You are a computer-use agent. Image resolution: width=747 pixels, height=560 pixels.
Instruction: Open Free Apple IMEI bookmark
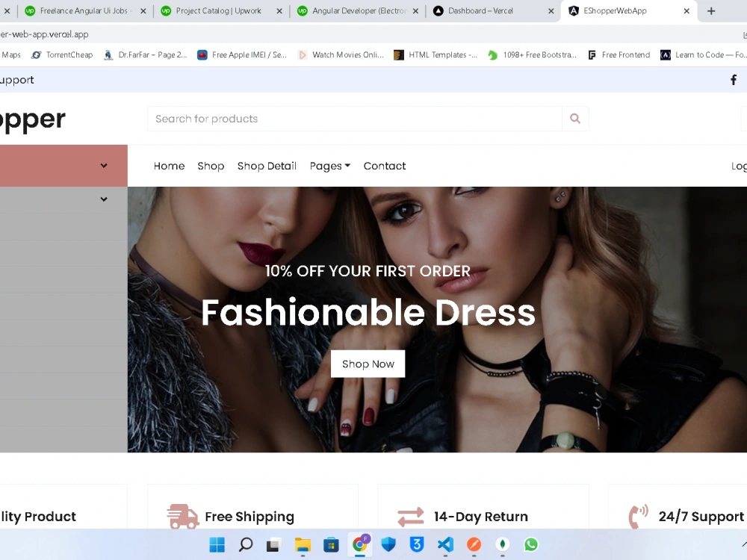(242, 55)
